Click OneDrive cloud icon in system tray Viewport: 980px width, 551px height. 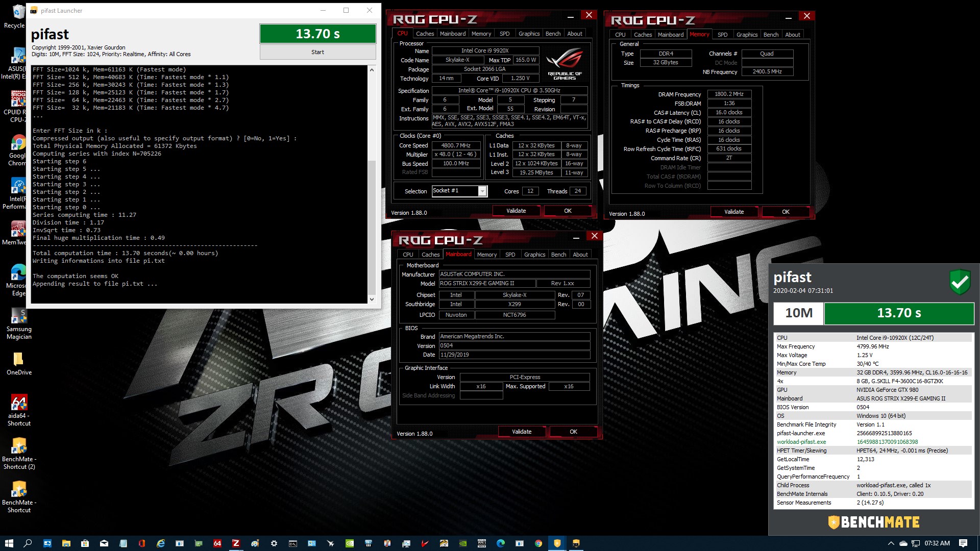903,543
